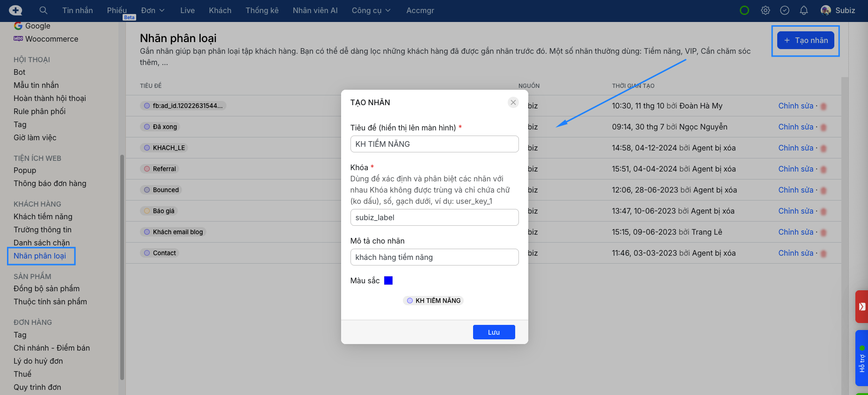This screenshot has width=868, height=395.
Task: Open the notifications bell icon
Action: 803,10
